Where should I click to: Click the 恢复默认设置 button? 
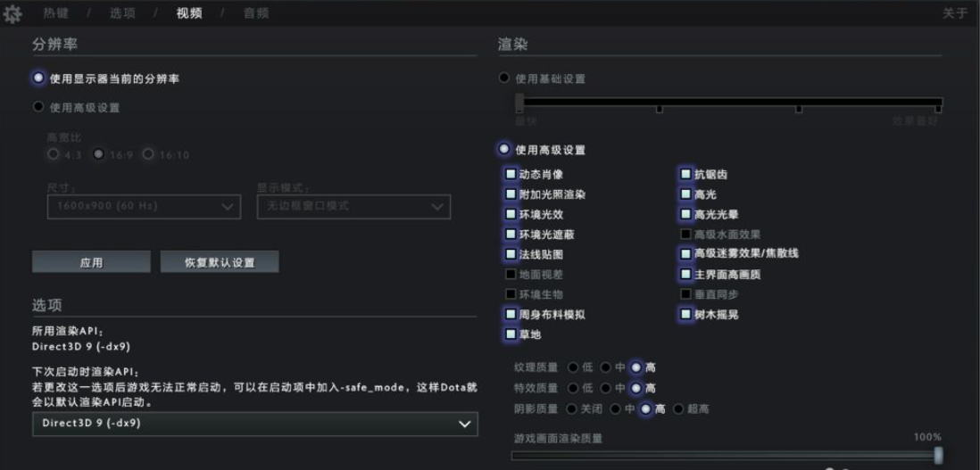[x=220, y=262]
